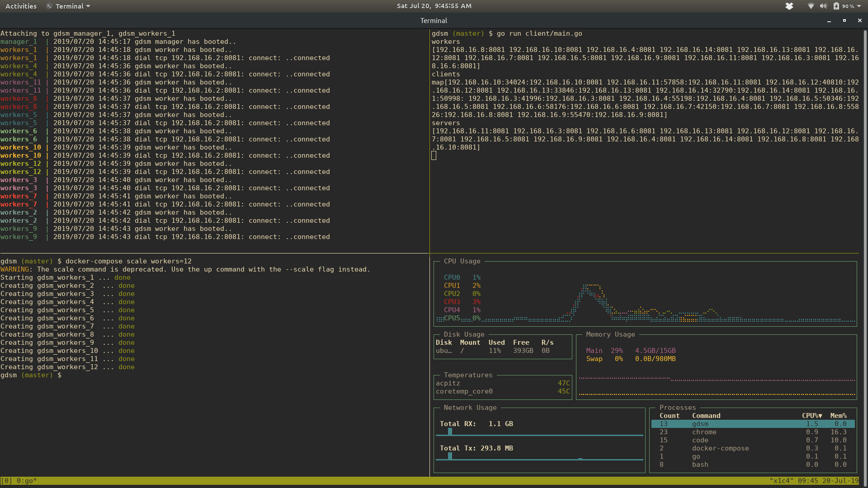868x488 pixels.
Task: Click the Swap 0% memory line
Action: [631, 359]
